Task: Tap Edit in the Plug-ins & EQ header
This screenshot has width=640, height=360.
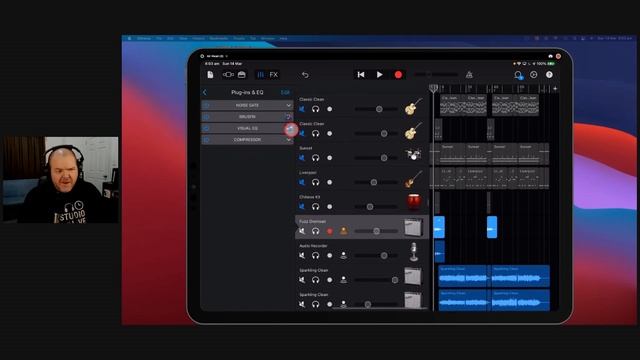Action: pyautogui.click(x=285, y=93)
